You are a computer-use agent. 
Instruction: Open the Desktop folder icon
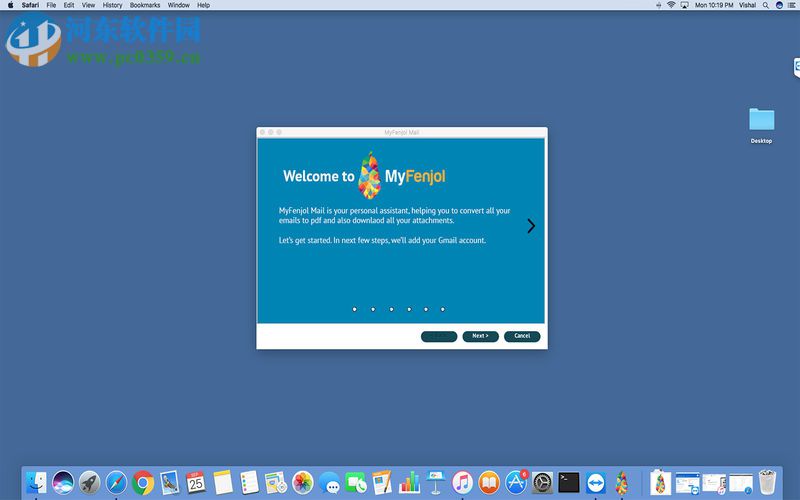tap(761, 120)
